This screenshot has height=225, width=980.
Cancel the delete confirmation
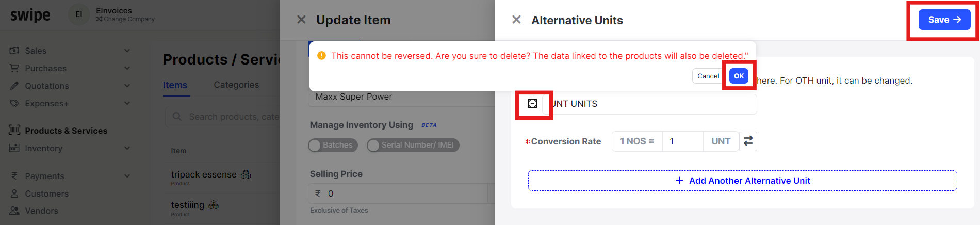(x=708, y=76)
